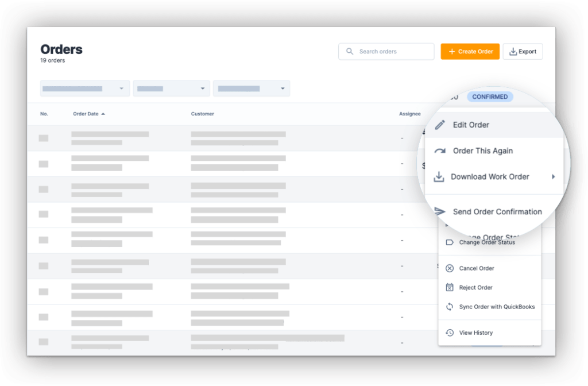Click the tag icon beside Change Order Status
The width and height of the screenshot is (588, 386).
click(450, 242)
